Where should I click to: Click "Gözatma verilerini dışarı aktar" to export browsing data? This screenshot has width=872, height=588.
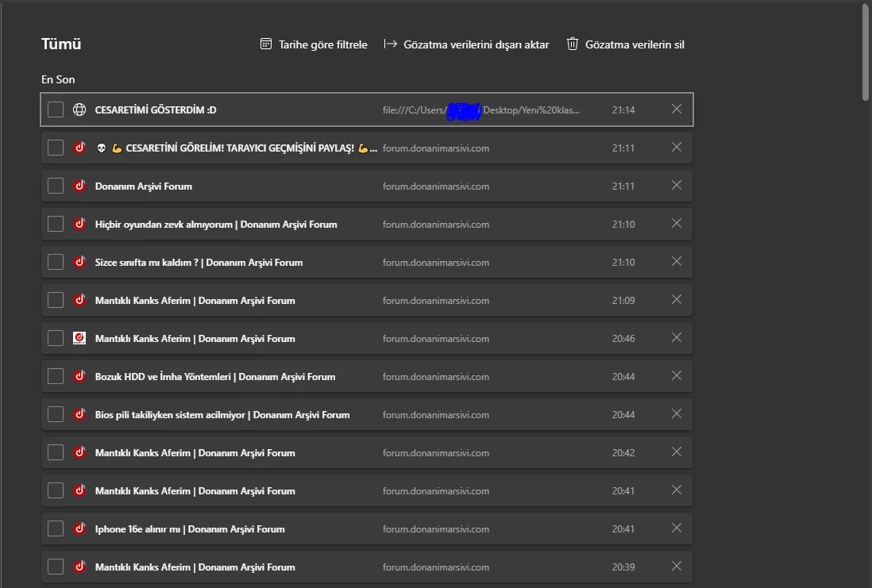click(476, 44)
